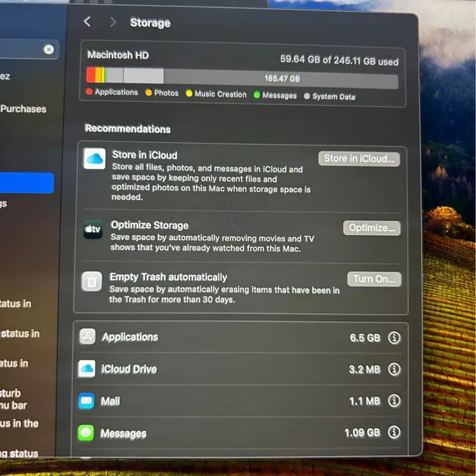Select the iCloud Drive row
This screenshot has width=476, height=476.
point(240,369)
